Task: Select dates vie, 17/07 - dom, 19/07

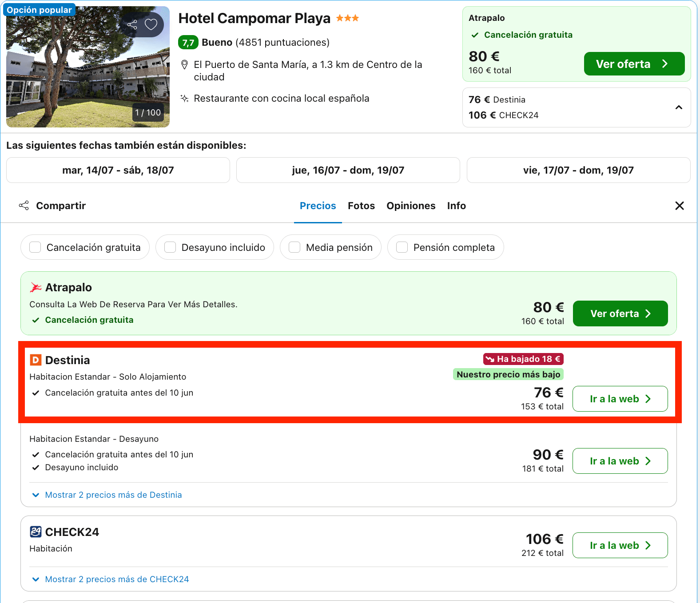Action: coord(579,170)
